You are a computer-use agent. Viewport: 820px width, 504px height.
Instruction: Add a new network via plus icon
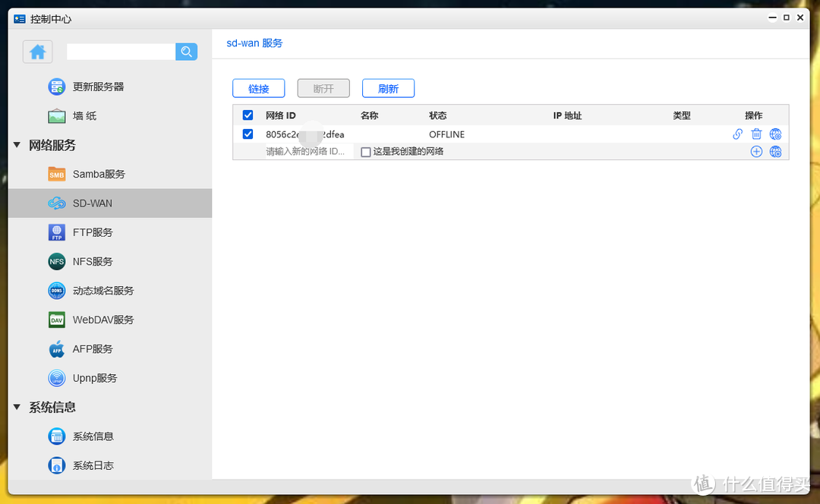pos(756,151)
